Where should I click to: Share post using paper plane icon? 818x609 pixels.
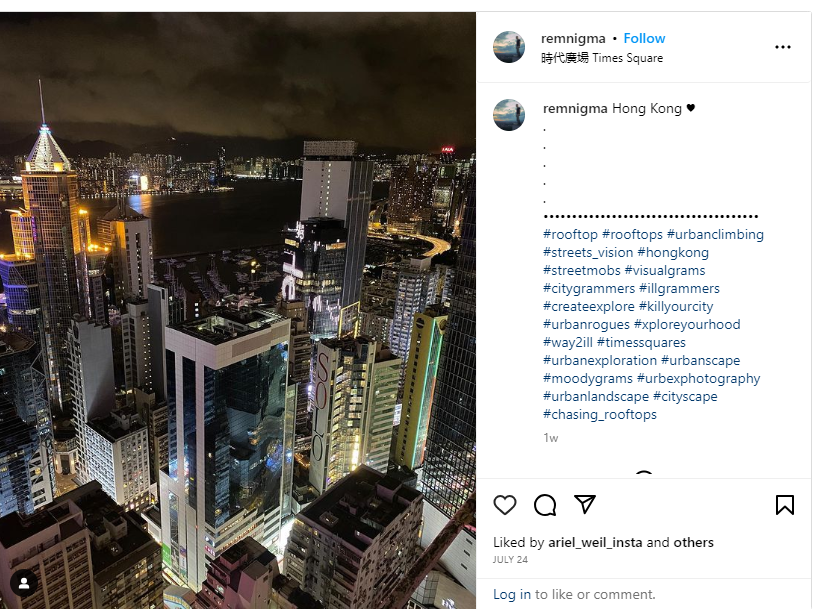[585, 504]
